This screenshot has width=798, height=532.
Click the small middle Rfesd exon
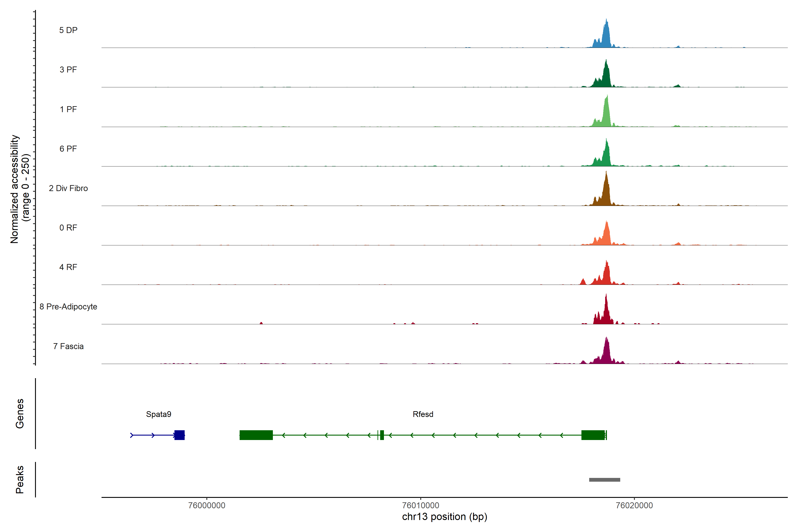tap(382, 435)
